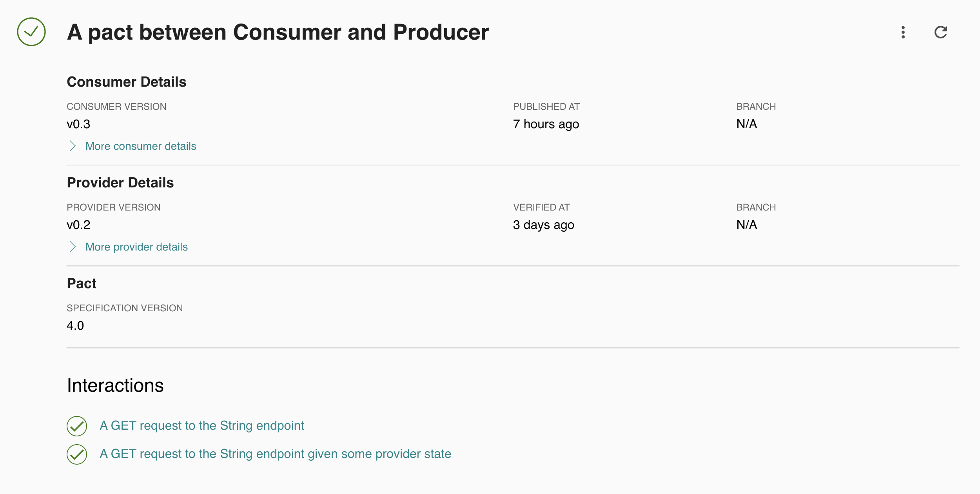This screenshot has width=980, height=494.
Task: Open 'A GET request to the String endpoint'
Action: [202, 426]
